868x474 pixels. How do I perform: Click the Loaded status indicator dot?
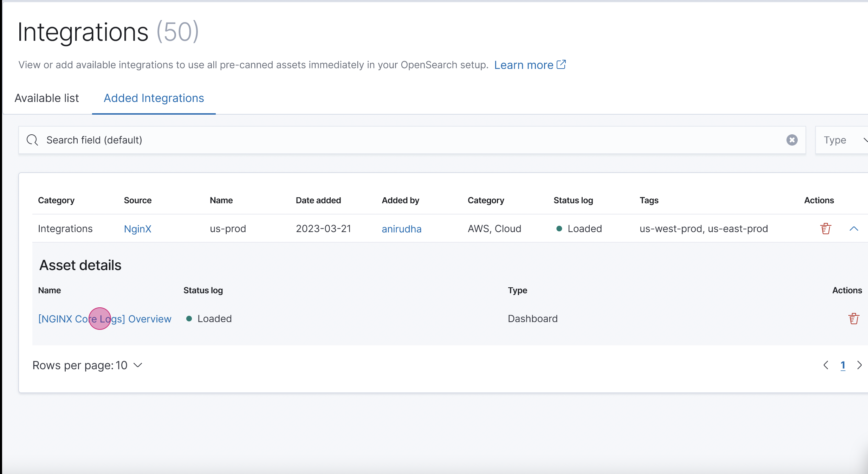560,228
